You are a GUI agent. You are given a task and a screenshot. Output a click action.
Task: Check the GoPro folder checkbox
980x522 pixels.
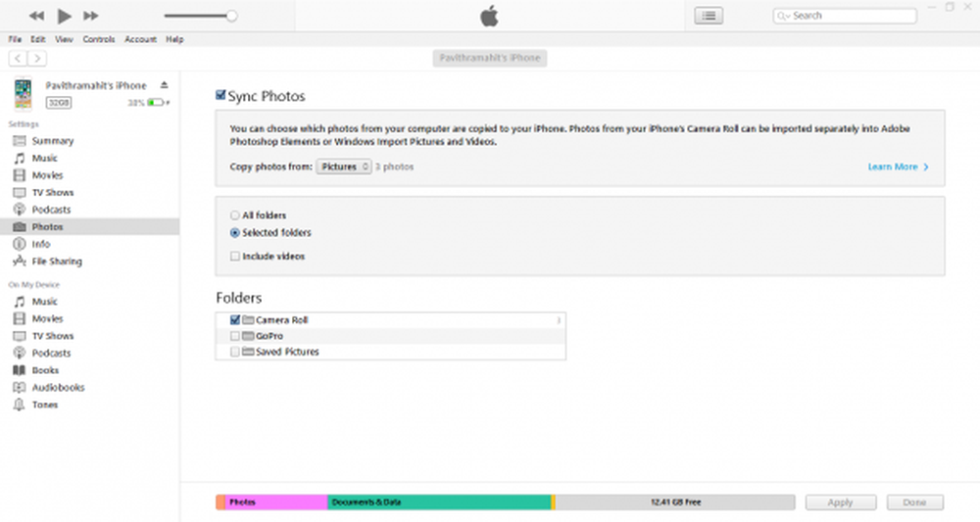(x=234, y=336)
